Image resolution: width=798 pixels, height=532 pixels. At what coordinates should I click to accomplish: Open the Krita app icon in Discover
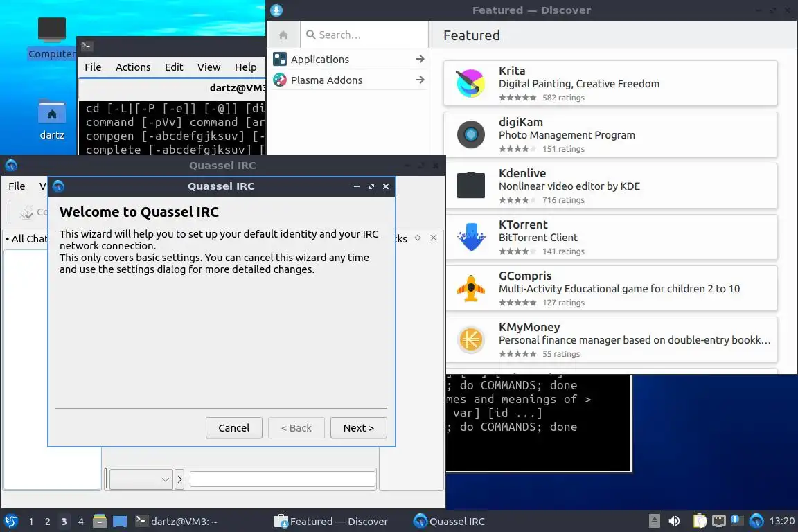click(471, 83)
